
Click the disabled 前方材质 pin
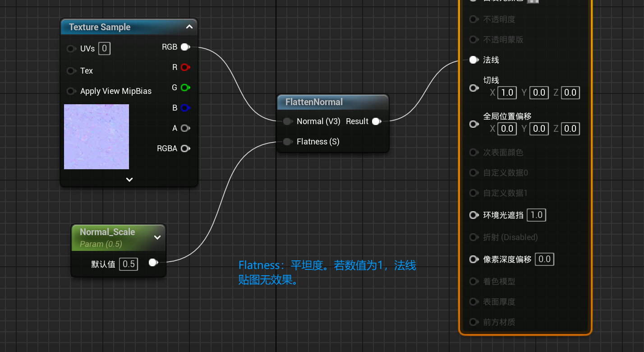coord(474,322)
